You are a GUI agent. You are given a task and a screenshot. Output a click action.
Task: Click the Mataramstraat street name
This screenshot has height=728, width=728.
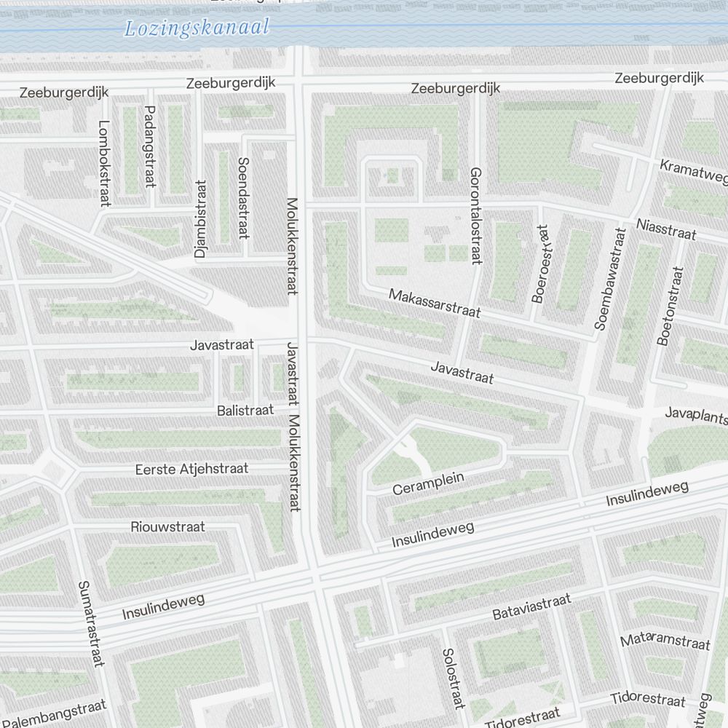click(x=665, y=641)
